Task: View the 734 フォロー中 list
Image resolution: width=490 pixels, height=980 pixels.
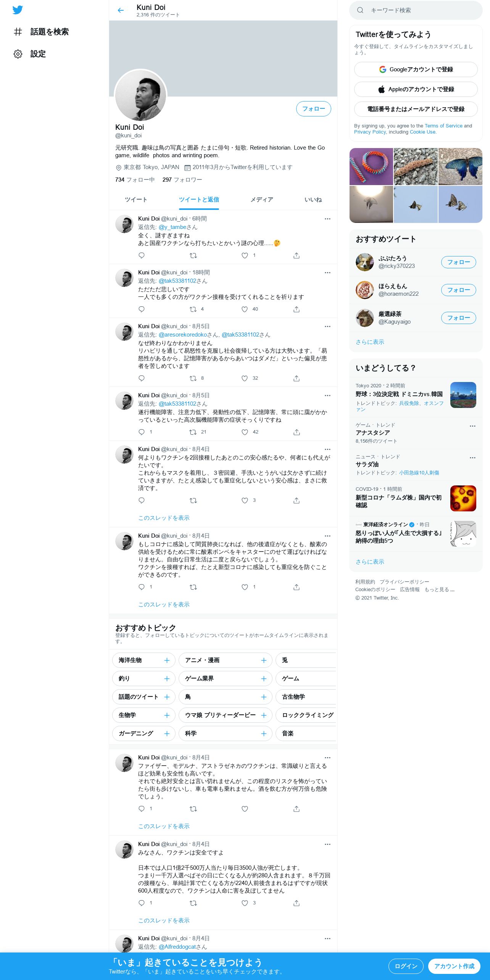Action: [x=135, y=180]
